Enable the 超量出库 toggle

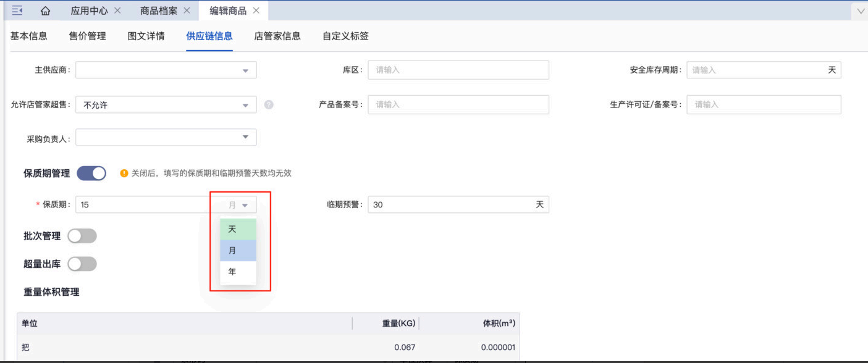click(x=82, y=264)
